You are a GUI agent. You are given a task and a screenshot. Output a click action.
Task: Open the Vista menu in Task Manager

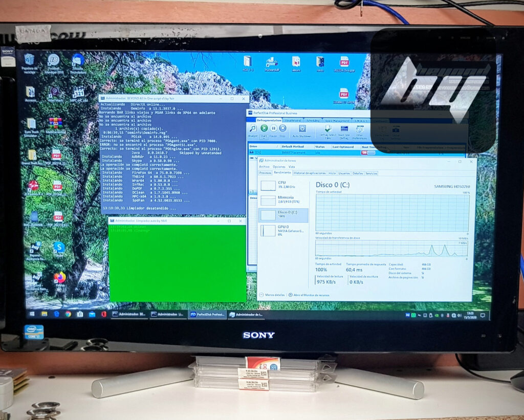(x=291, y=167)
